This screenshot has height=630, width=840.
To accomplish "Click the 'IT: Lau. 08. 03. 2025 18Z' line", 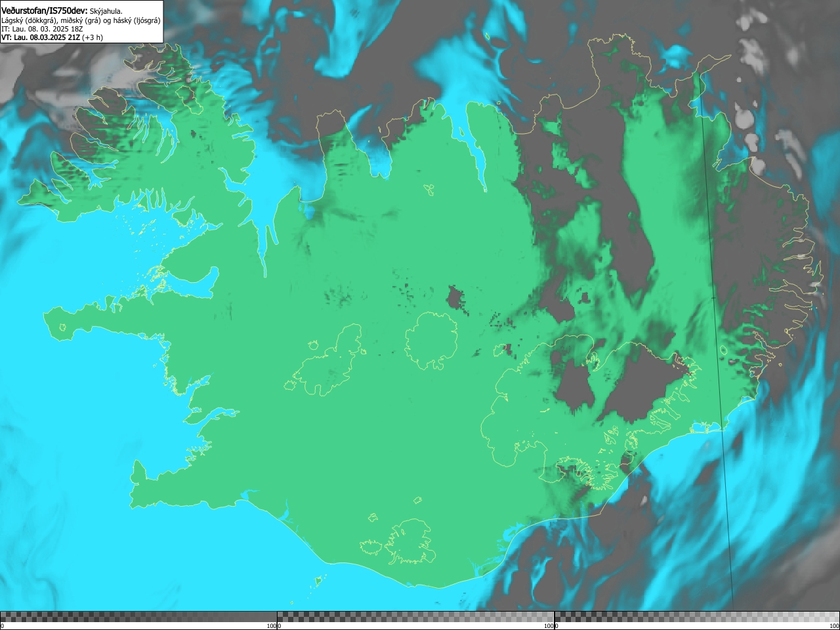I will tap(42, 29).
